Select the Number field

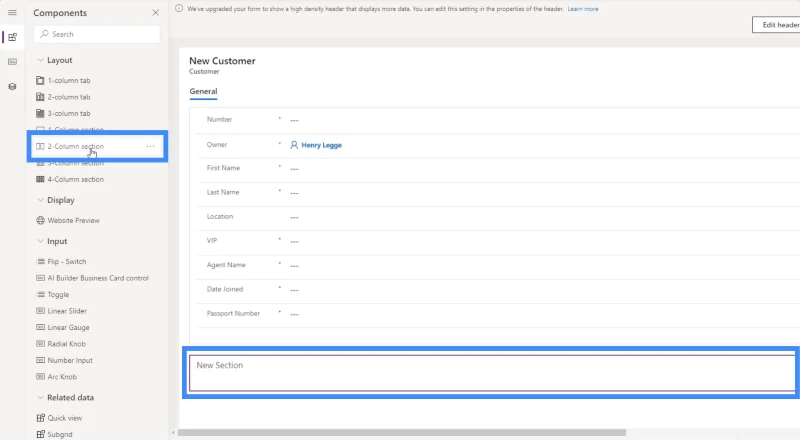tap(498, 120)
